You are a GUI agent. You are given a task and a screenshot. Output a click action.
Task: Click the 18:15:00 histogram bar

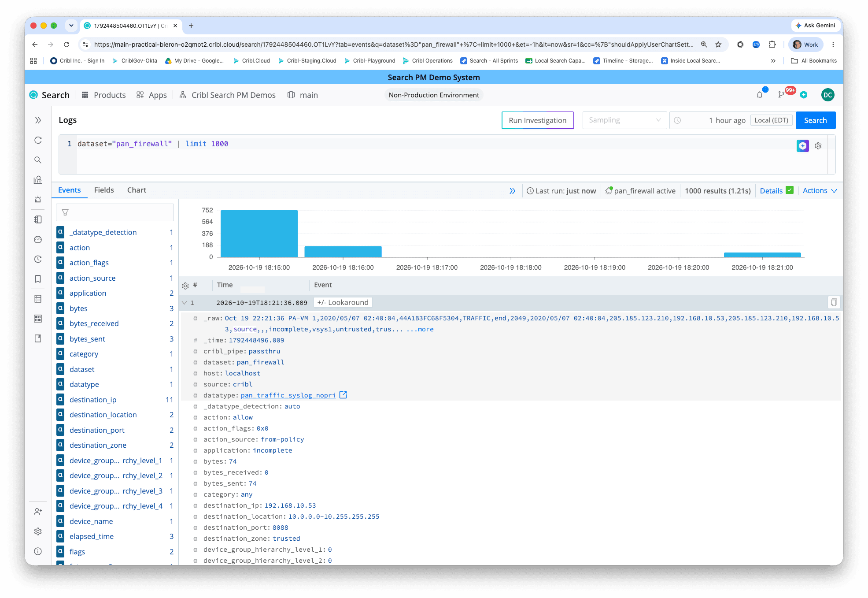click(259, 234)
